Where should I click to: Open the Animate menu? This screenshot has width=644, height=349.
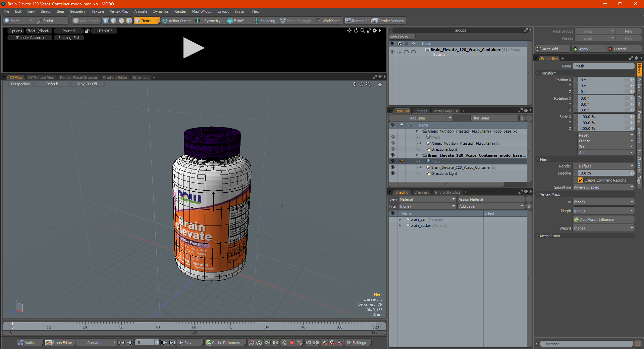(141, 11)
